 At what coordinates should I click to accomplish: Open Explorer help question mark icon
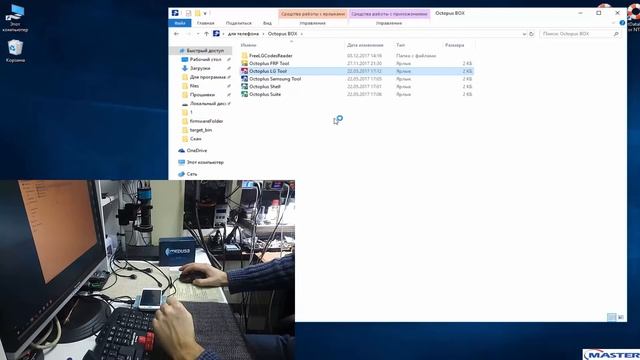pyautogui.click(x=622, y=23)
